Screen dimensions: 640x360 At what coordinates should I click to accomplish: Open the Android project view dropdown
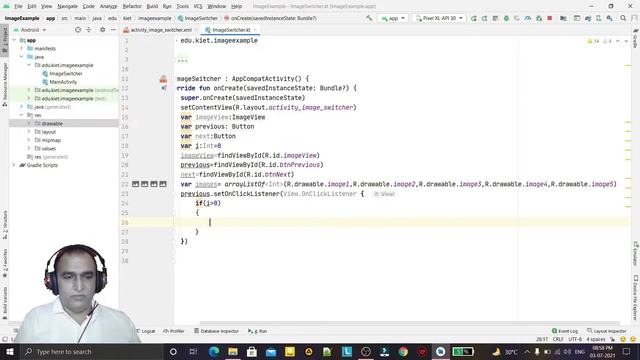click(x=30, y=30)
